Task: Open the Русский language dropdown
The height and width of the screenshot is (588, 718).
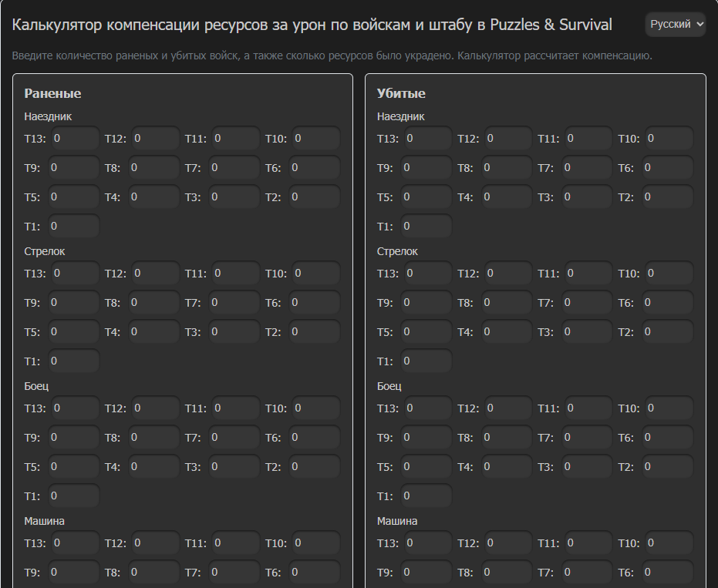Action: tap(676, 25)
